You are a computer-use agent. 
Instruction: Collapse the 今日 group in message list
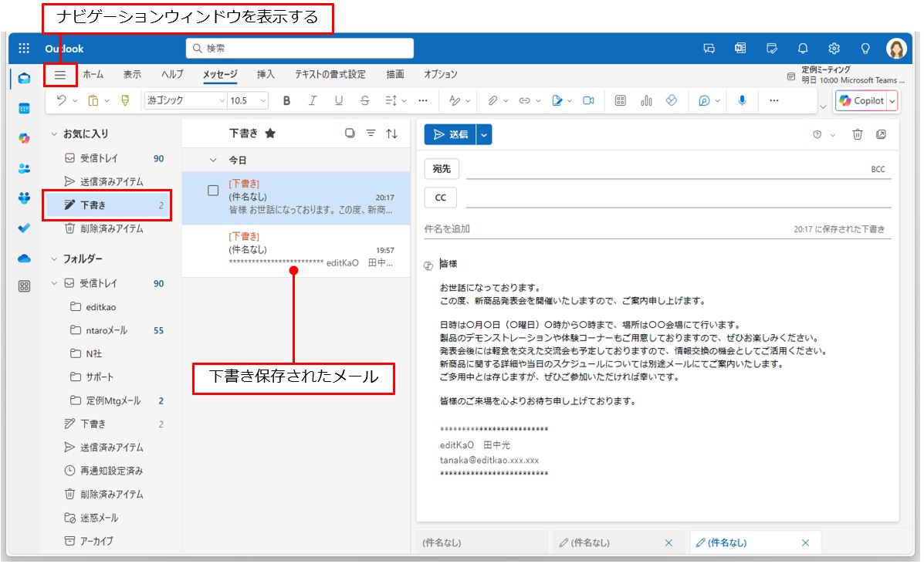[213, 160]
